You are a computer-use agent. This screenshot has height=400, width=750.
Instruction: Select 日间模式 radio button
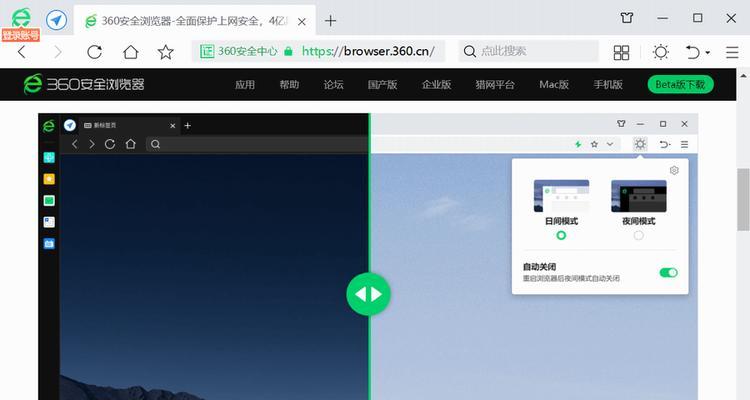click(561, 235)
